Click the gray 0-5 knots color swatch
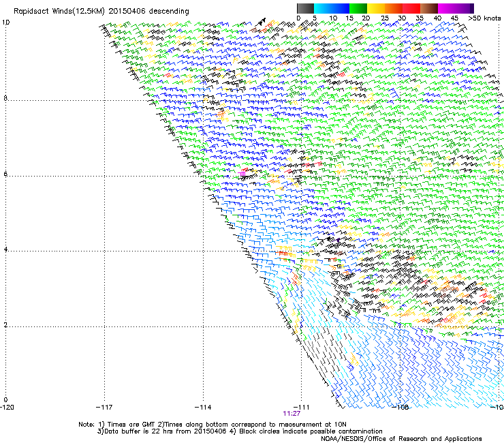This screenshot has width=504, height=443. click(x=305, y=8)
